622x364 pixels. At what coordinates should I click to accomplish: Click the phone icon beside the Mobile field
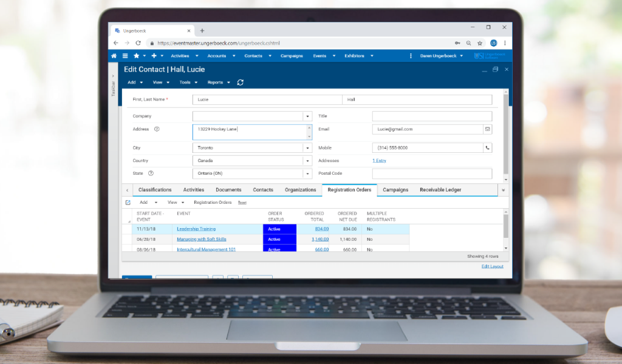(487, 148)
